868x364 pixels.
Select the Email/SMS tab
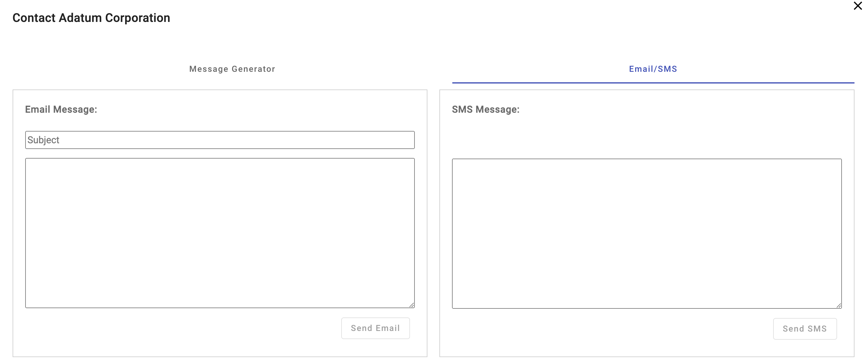pos(653,69)
